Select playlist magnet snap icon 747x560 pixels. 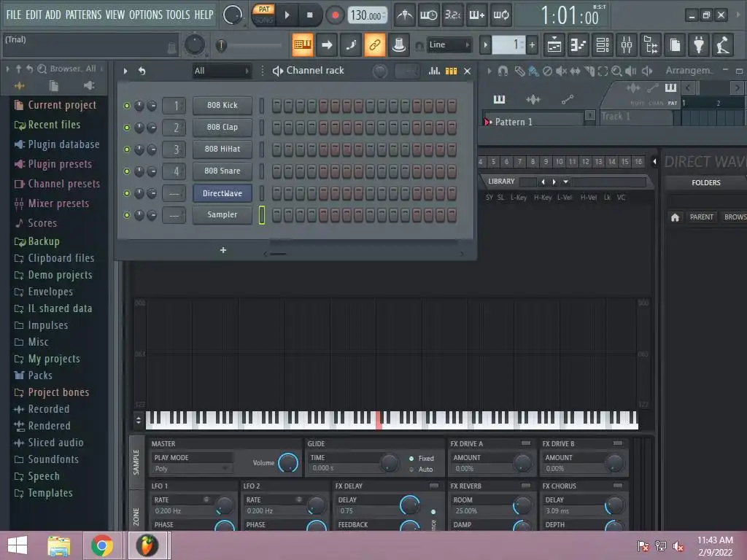[503, 71]
